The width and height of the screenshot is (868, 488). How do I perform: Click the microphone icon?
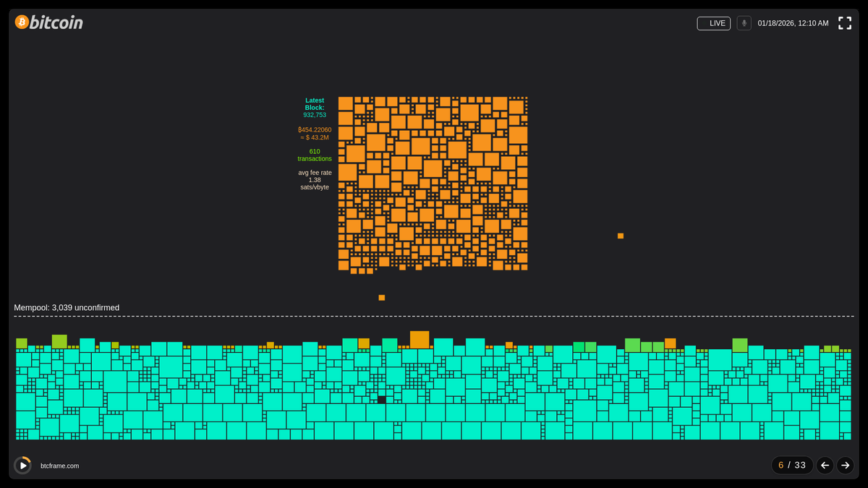(x=744, y=23)
